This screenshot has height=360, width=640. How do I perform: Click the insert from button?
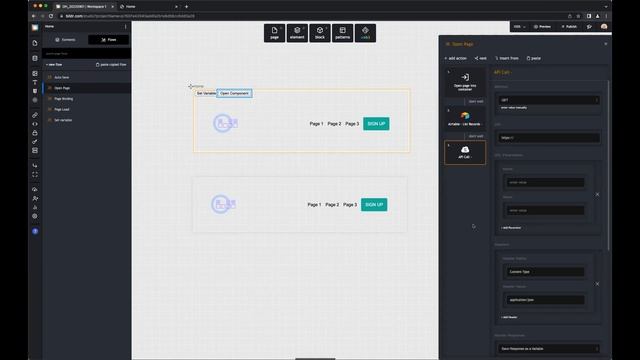pos(507,58)
